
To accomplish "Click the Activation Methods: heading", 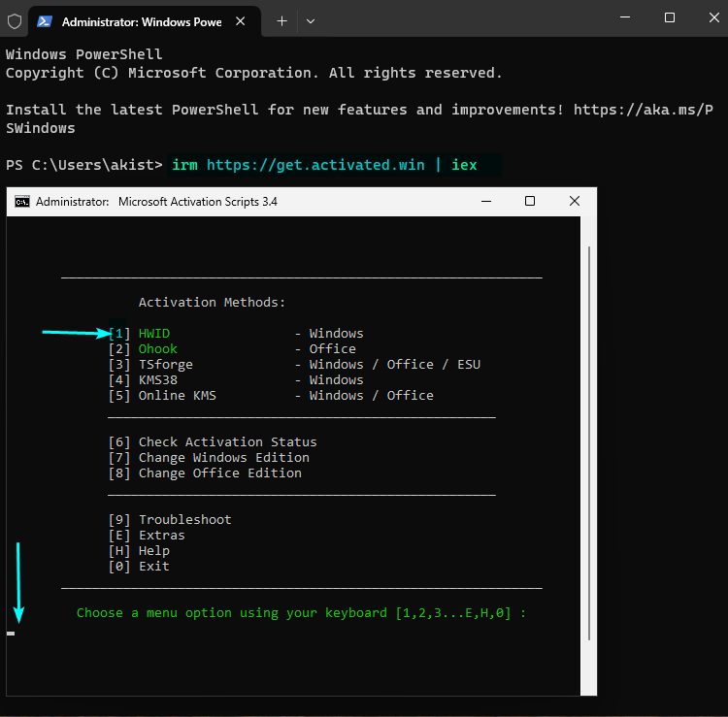I will pyautogui.click(x=212, y=303).
